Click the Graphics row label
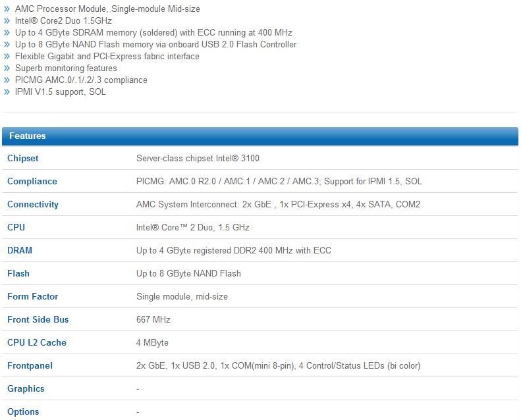521x420 pixels. 26,389
